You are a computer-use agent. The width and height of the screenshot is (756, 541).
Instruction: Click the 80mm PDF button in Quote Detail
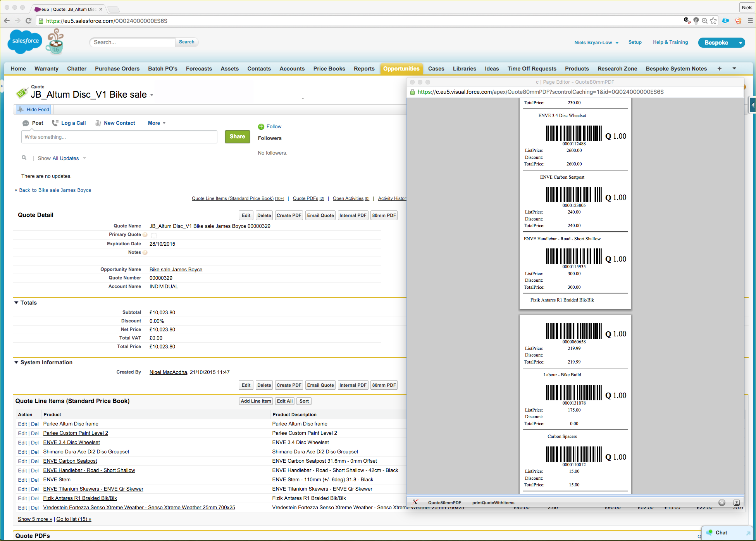tap(384, 215)
